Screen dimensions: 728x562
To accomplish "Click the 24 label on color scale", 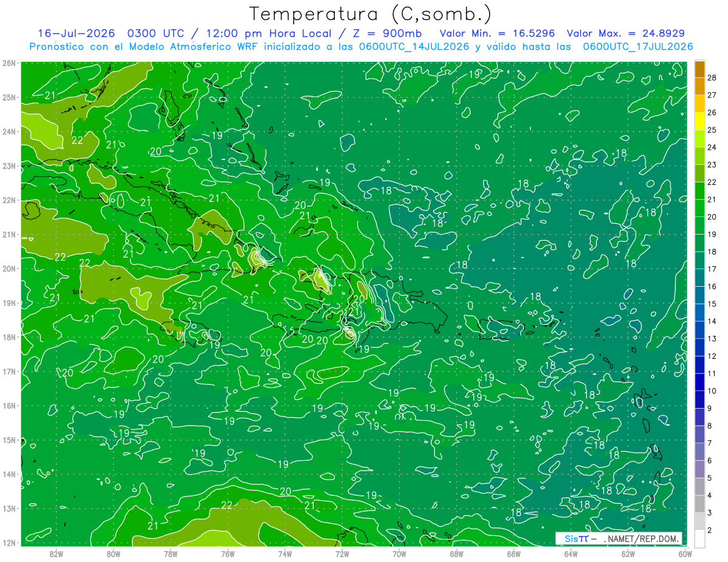I will pos(712,147).
